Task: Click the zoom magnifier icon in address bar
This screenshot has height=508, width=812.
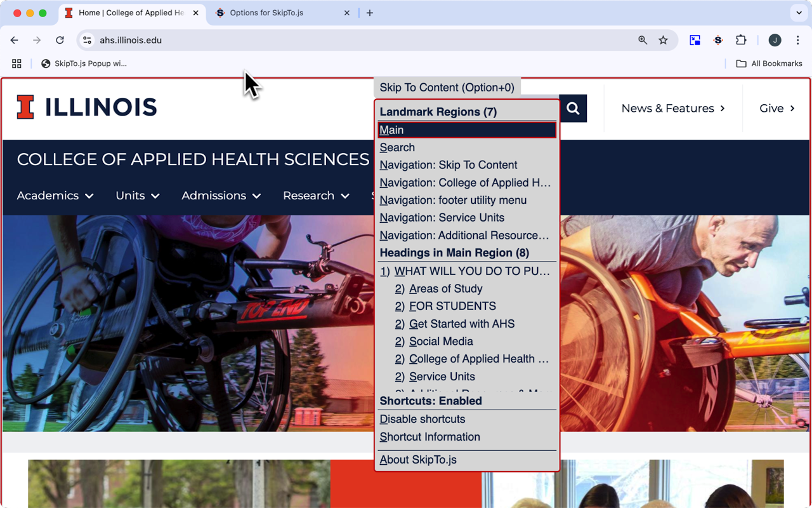Action: click(x=643, y=40)
